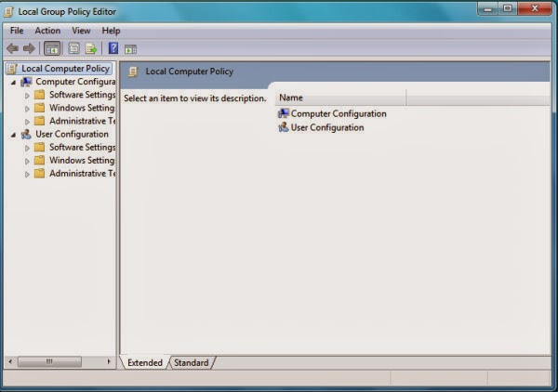Click the Export List toolbar icon
This screenshot has height=392, width=558.
tap(91, 48)
